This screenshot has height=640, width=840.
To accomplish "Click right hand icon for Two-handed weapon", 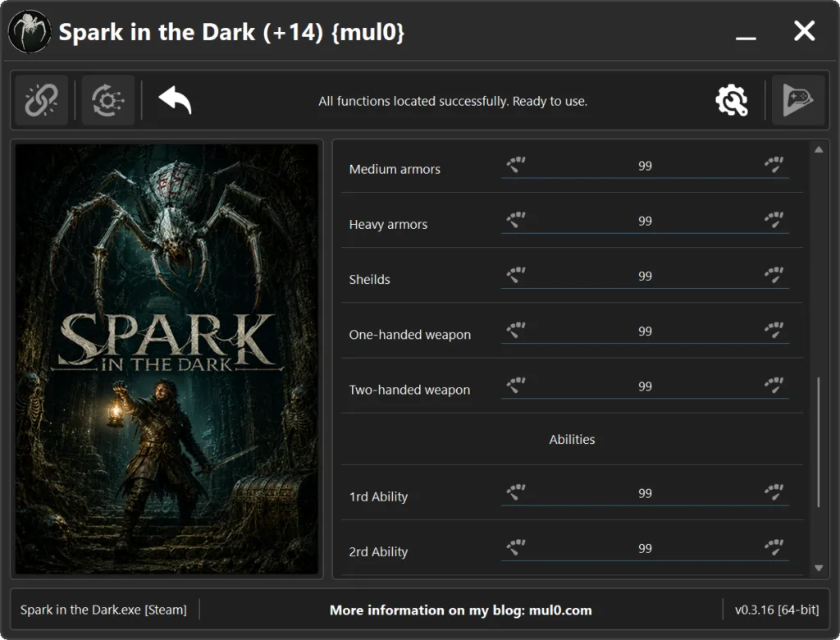I will pyautogui.click(x=774, y=386).
